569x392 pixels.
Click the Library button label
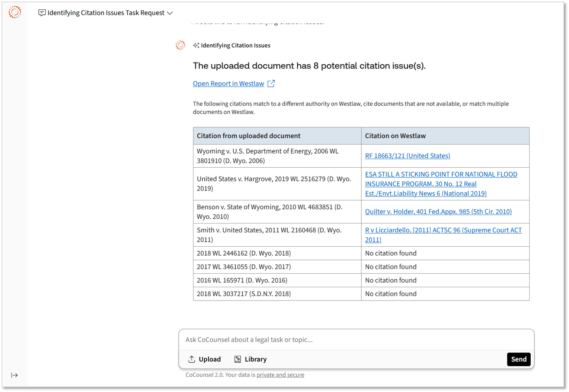click(x=256, y=359)
